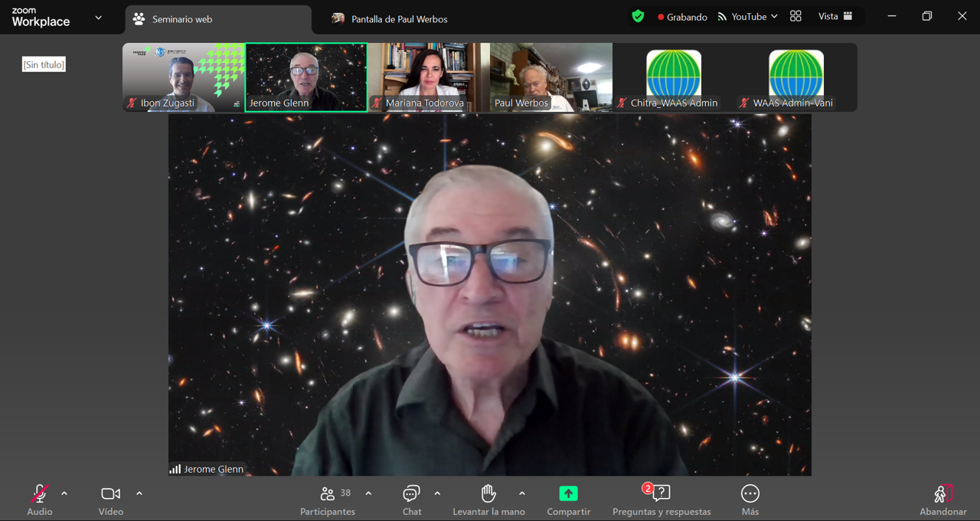Screen dimensions: 980x521
Task: Click Abandonar to leave the webinar
Action: click(x=942, y=500)
